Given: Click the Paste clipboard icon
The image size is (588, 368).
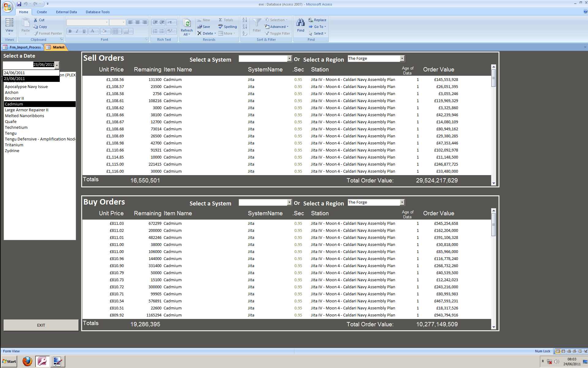Looking at the screenshot, I should pos(25,23).
